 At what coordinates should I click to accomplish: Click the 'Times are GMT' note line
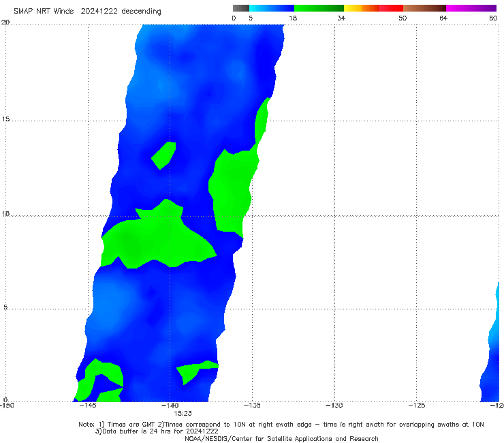(281, 425)
